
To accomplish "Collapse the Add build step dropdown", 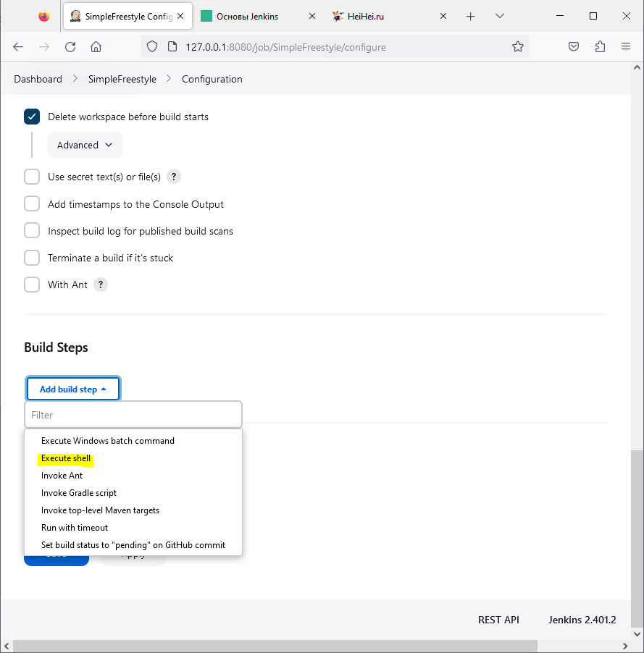I will click(73, 389).
